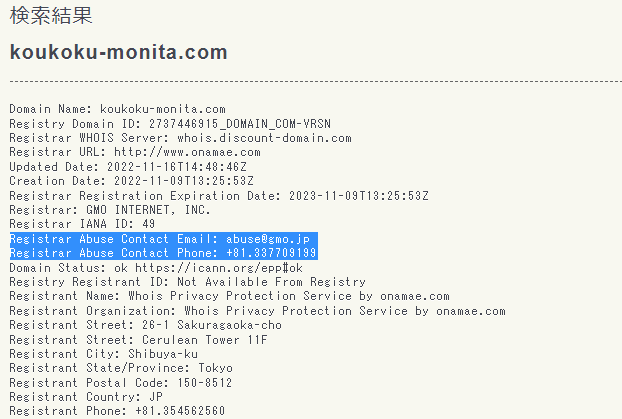Click the Registrar Registration Expiration Date line

point(218,196)
